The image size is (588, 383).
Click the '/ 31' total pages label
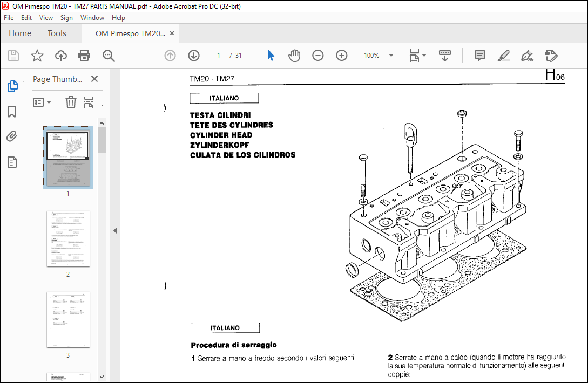236,56
